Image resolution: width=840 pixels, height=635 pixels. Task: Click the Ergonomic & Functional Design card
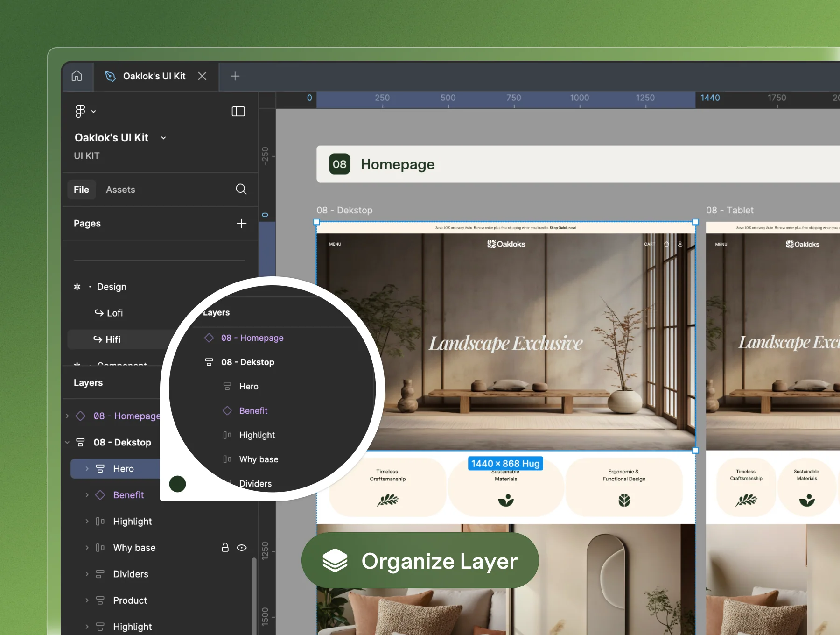[624, 487]
